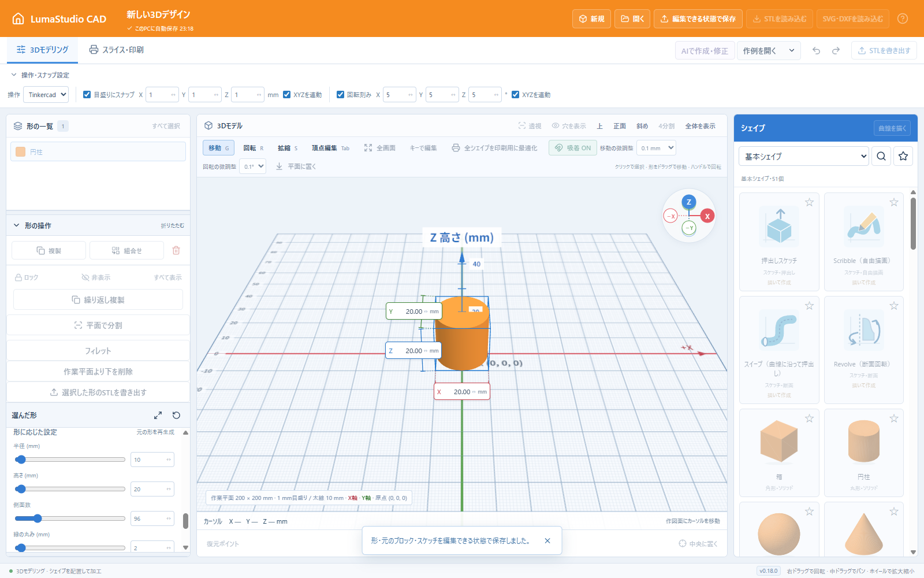924x578 pixels.
Task: Click 平面に置く drop-to-plane tool
Action: 296,166
